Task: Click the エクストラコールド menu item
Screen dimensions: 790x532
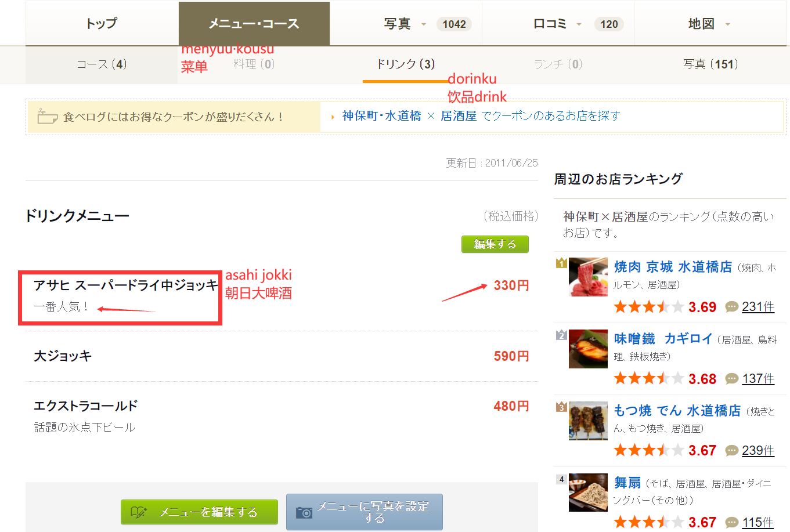Action: coord(86,406)
